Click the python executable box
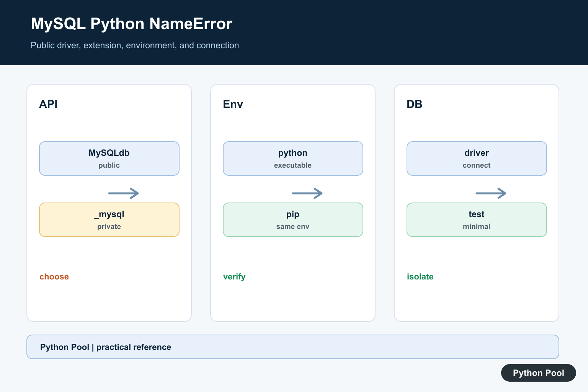The width and height of the screenshot is (588, 392). (x=293, y=158)
